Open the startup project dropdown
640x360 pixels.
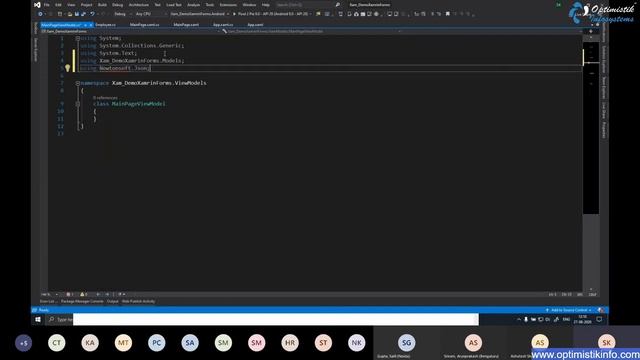pyautogui.click(x=199, y=14)
